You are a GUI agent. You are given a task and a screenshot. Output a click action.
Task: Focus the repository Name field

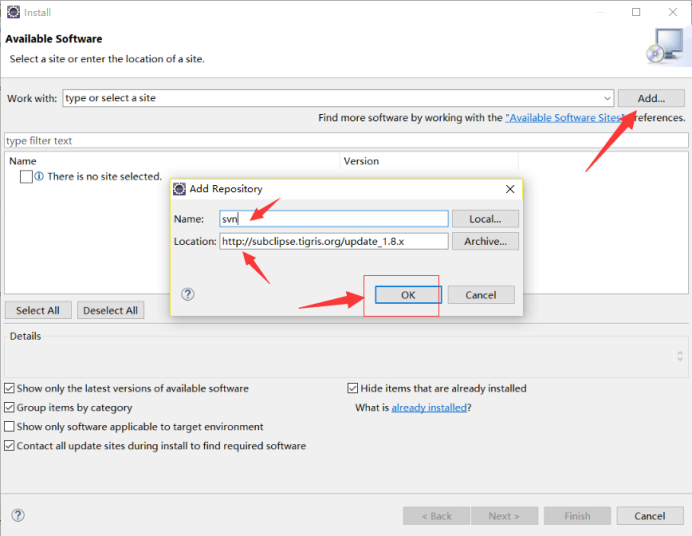click(x=334, y=219)
